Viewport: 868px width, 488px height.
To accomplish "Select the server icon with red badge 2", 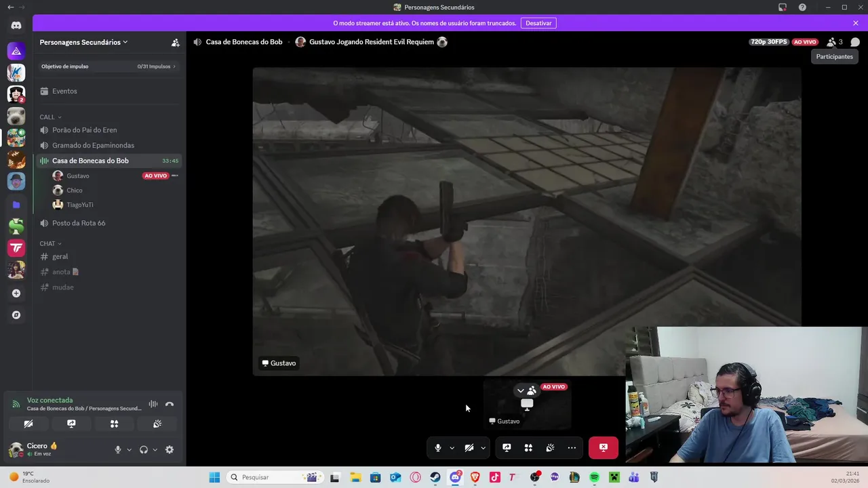I will pos(16,94).
